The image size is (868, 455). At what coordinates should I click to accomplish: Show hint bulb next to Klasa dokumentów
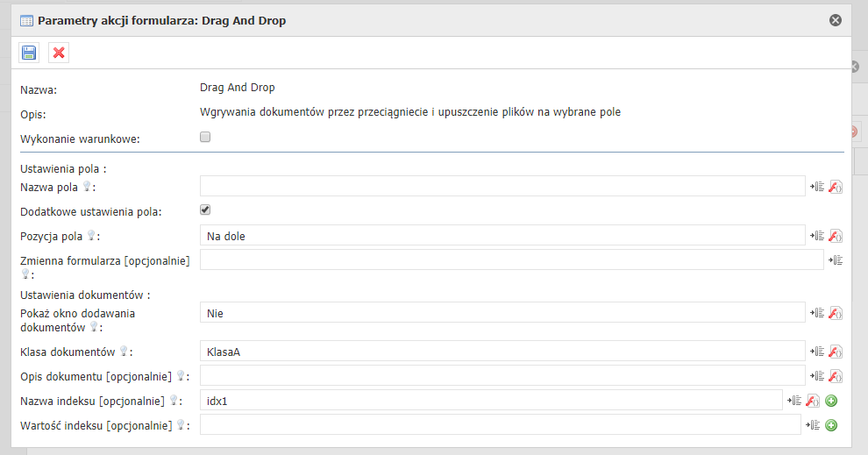pos(124,351)
